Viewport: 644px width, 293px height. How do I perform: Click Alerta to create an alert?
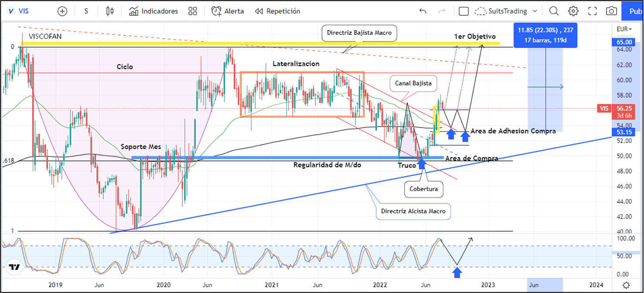(x=228, y=11)
